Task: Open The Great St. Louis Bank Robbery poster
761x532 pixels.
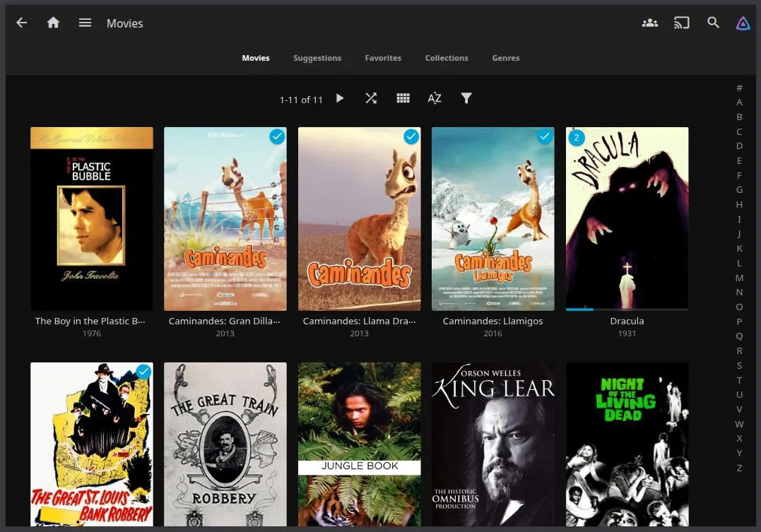Action: click(92, 444)
